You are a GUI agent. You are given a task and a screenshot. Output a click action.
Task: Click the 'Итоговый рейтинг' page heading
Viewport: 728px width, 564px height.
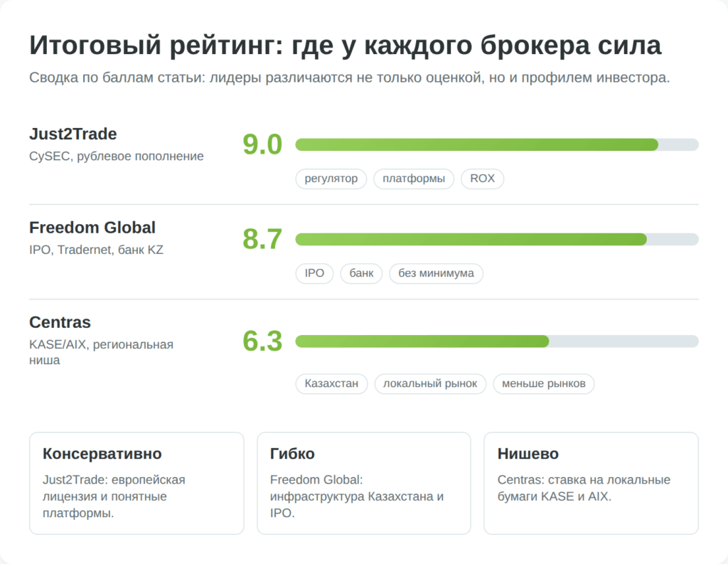pos(345,46)
